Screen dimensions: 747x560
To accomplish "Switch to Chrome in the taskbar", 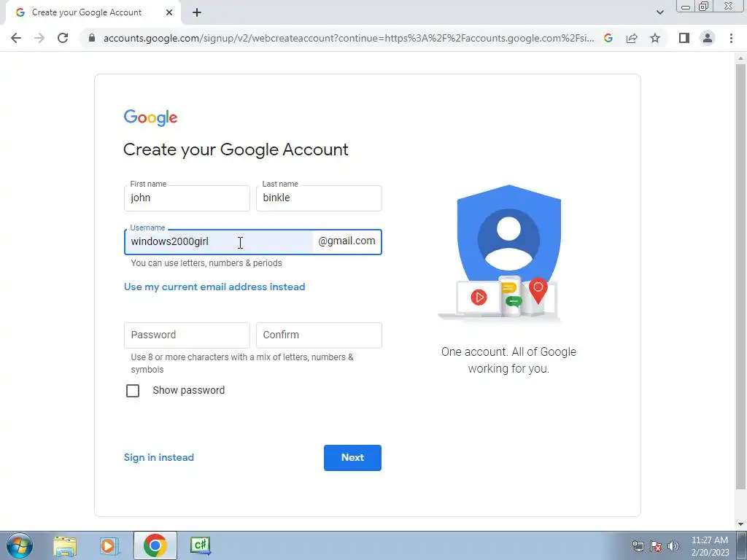I will (x=155, y=545).
